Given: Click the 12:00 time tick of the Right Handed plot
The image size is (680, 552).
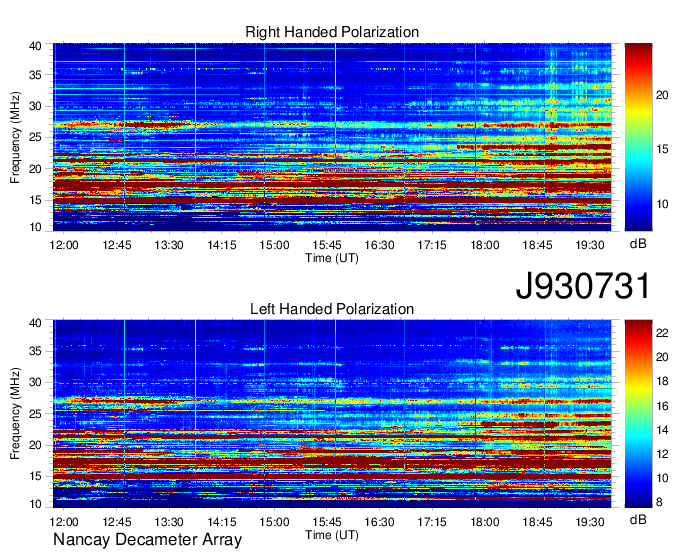Looking at the screenshot, I should coord(64,245).
